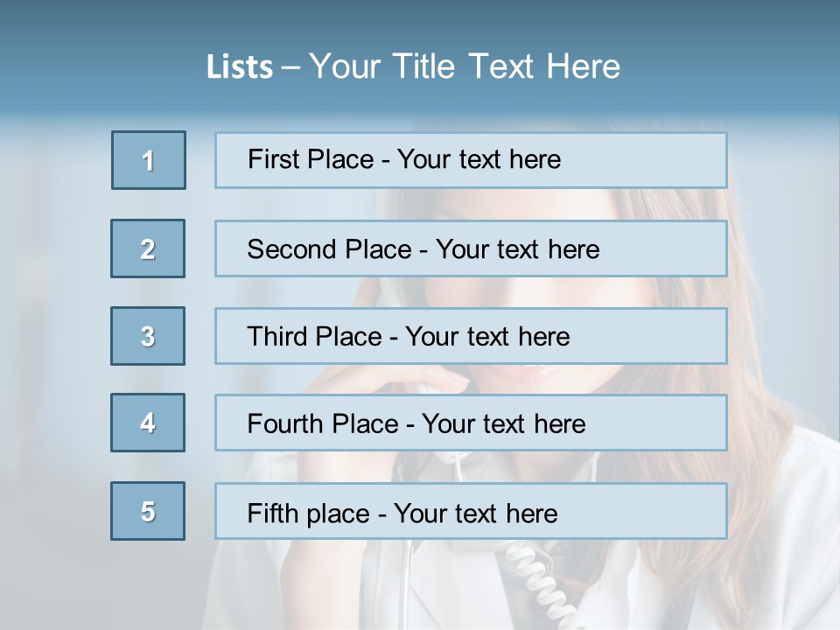Click the number 3 box

click(x=148, y=336)
